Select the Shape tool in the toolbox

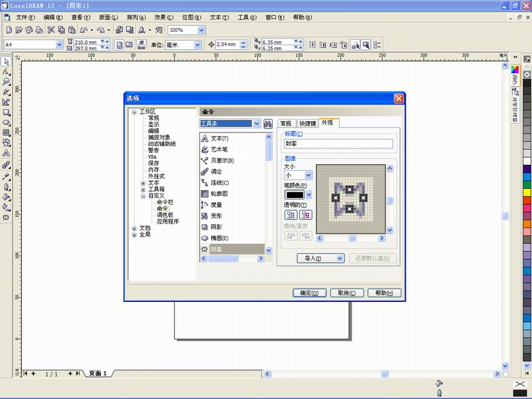6,72
